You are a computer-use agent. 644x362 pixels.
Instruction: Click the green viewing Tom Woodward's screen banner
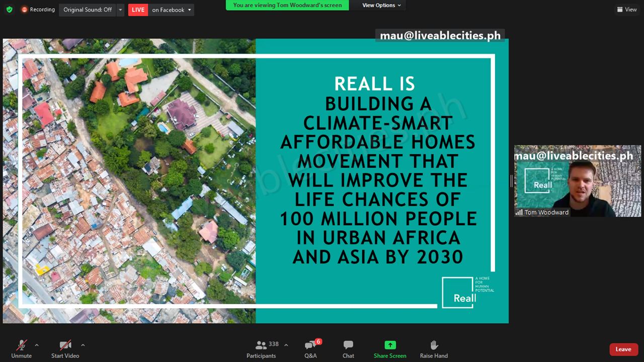pyautogui.click(x=287, y=5)
